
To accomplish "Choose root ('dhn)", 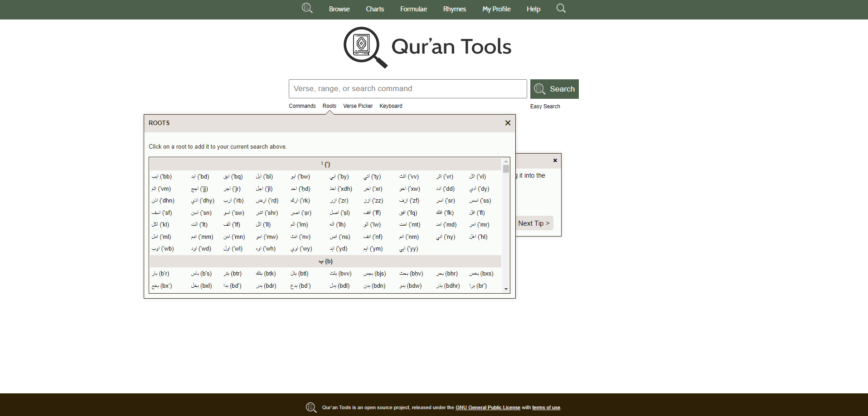I will (163, 201).
